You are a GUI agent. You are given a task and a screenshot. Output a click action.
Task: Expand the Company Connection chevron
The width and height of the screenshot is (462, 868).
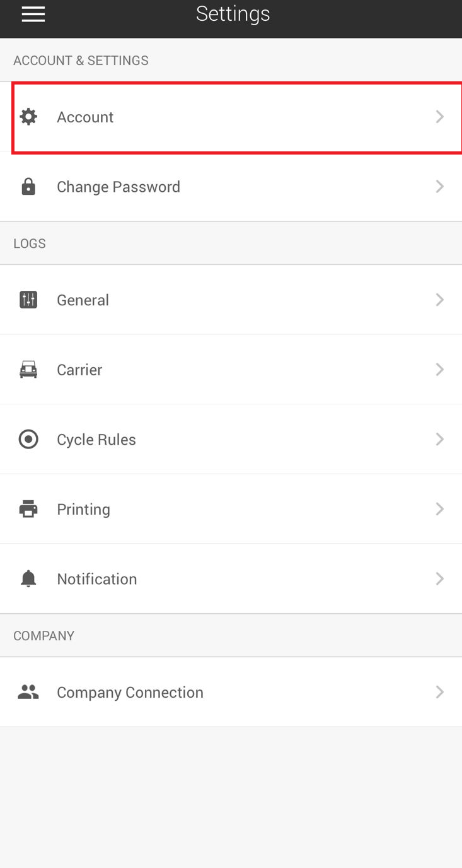pyautogui.click(x=440, y=692)
